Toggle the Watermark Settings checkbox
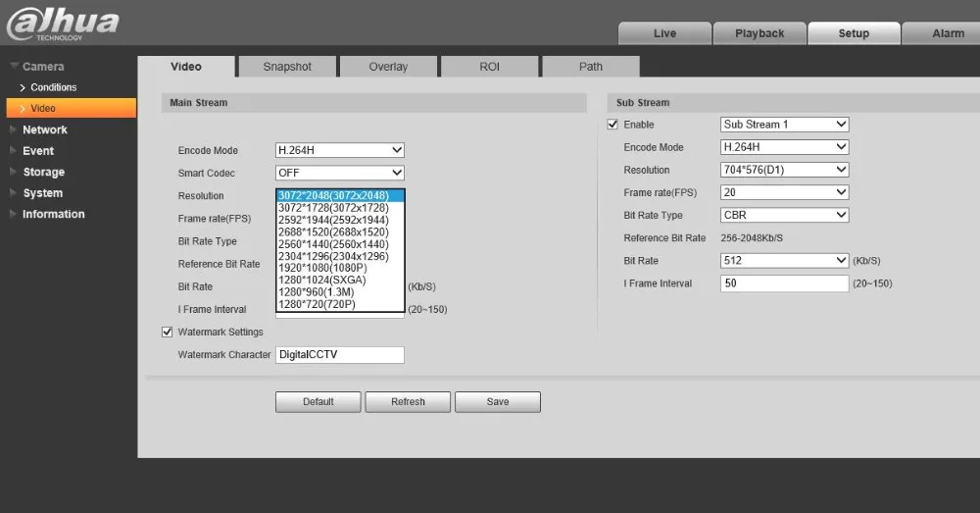 167,333
